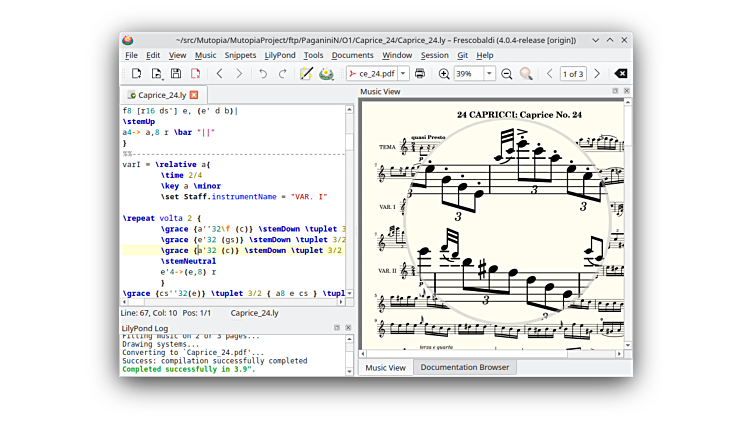This screenshot has height=423, width=752.
Task: Float the Music View panel
Action: (615, 91)
